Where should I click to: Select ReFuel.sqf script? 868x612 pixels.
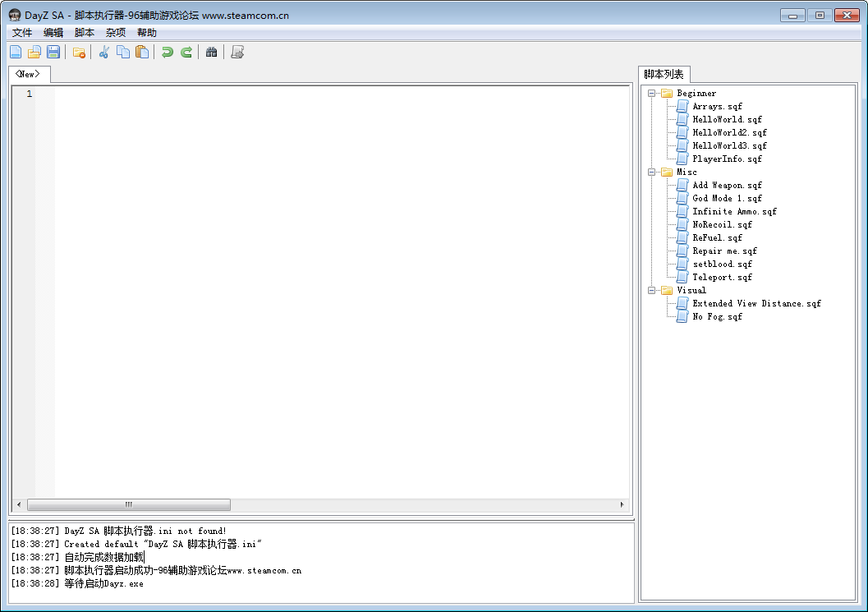717,237
